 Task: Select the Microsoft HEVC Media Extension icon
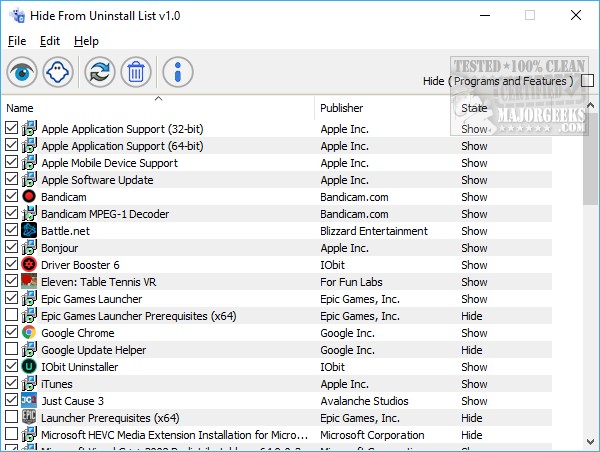29,434
